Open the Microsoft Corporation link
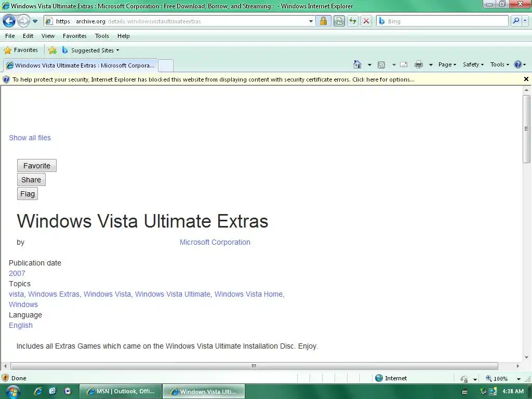This screenshot has width=532, height=399. (215, 242)
